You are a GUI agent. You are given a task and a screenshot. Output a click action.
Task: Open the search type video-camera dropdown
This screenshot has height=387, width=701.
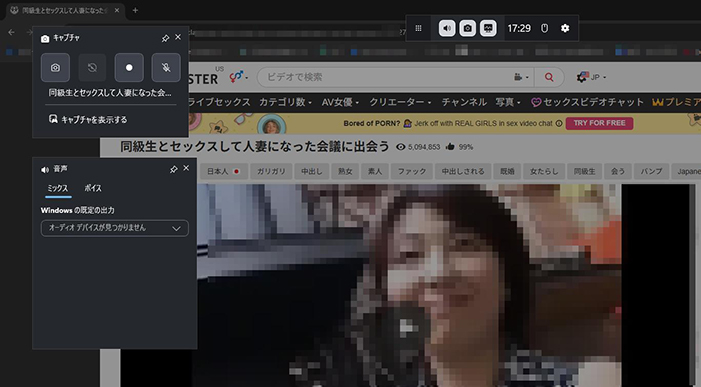click(x=521, y=77)
